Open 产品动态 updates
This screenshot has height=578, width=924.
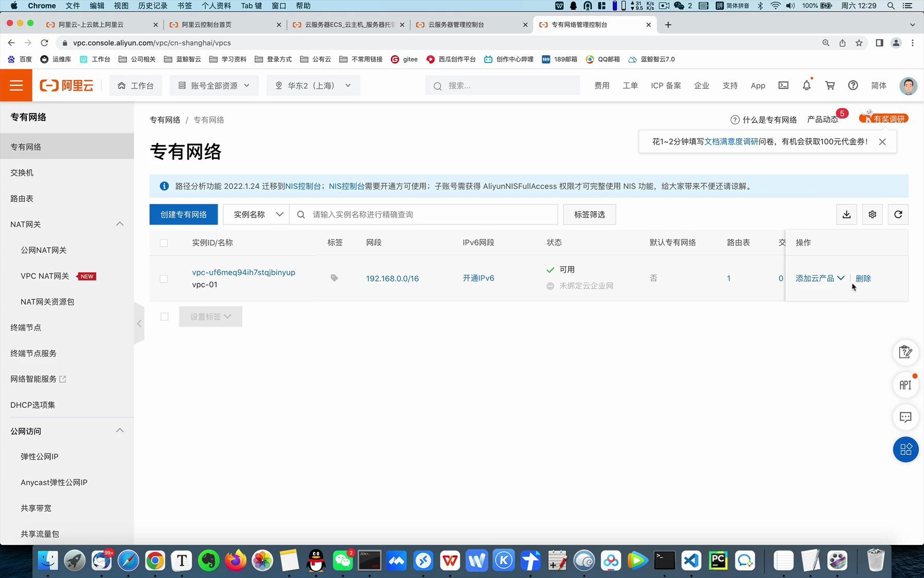[822, 120]
